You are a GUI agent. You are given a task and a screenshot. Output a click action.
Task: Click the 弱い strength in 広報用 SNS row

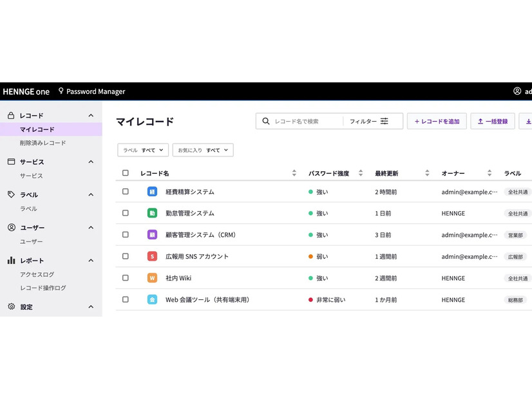(x=322, y=257)
